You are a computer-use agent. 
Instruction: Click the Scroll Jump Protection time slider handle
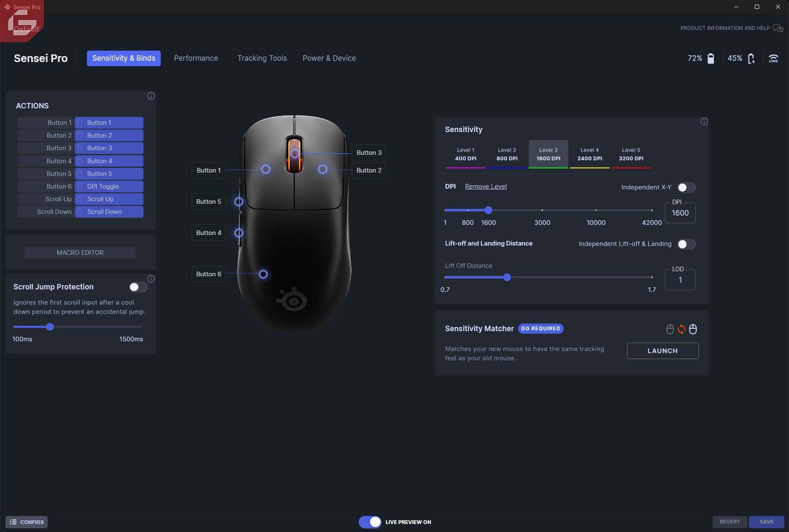50,327
